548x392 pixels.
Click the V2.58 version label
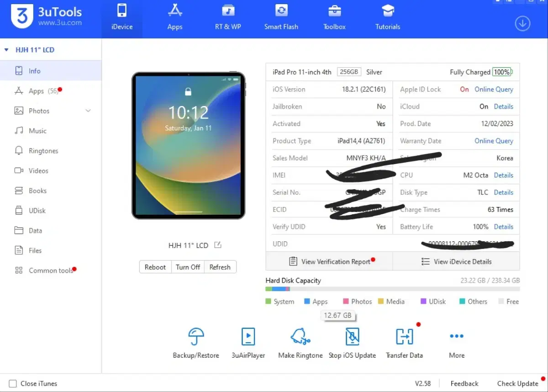(423, 384)
